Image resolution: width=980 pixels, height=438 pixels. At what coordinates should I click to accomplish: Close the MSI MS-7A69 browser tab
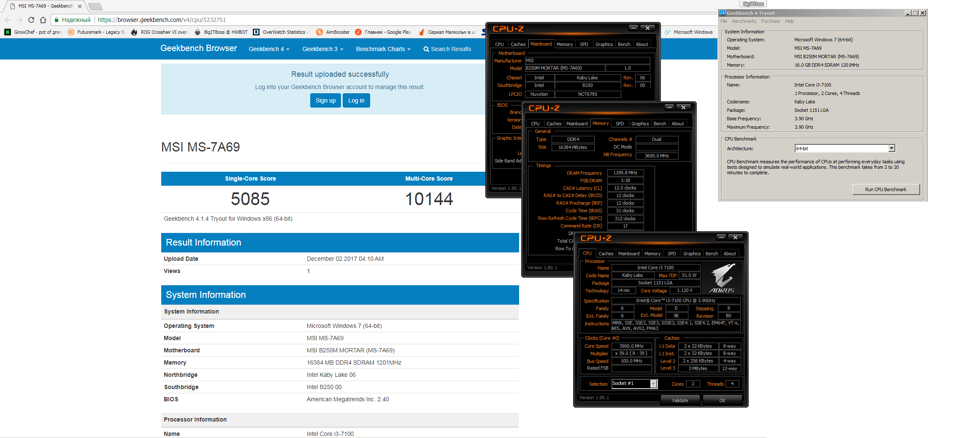coord(80,6)
